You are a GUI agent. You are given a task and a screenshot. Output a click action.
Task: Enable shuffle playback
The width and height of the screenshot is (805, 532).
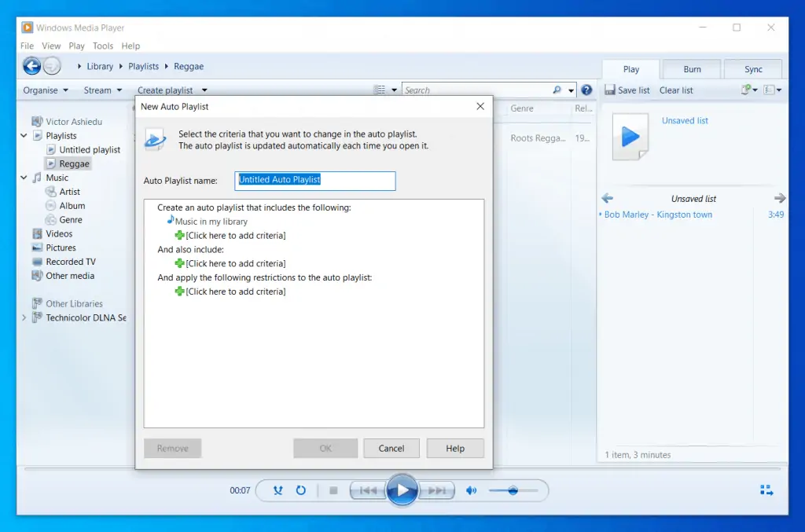pyautogui.click(x=277, y=490)
